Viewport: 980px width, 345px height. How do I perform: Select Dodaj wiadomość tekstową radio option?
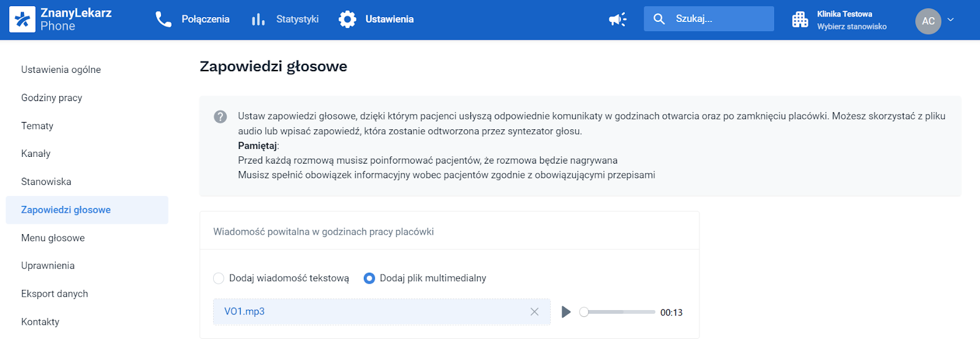219,278
